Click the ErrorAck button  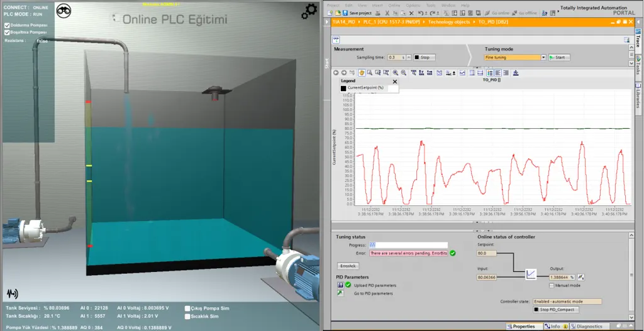349,266
